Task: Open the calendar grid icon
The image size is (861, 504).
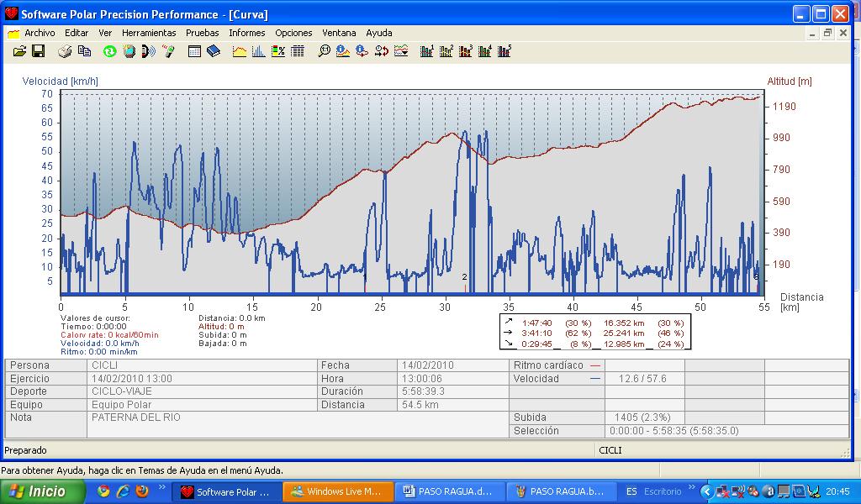Action: tap(194, 51)
